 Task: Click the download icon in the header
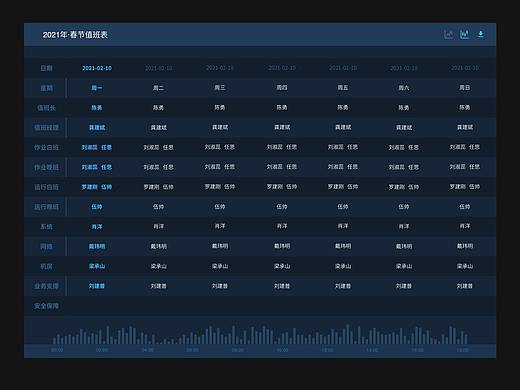click(481, 34)
